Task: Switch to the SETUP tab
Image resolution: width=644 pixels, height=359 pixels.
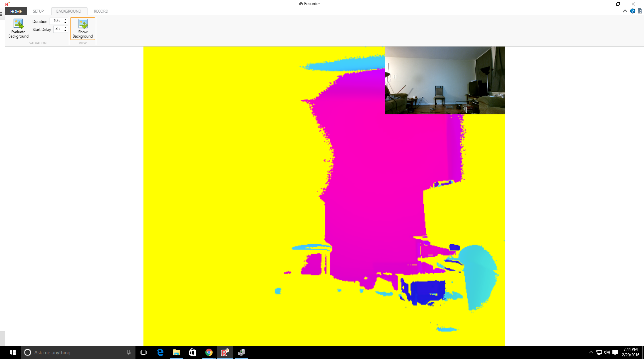Action: [x=38, y=11]
